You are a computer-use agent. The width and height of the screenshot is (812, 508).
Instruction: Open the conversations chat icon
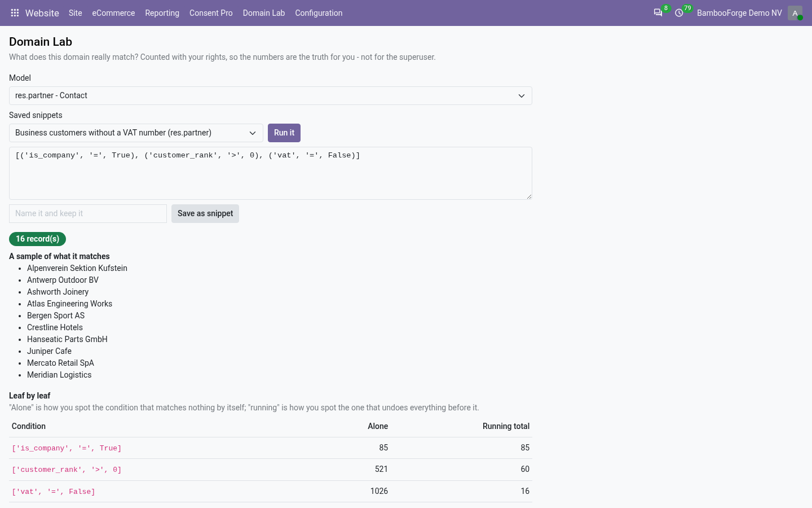click(x=658, y=13)
